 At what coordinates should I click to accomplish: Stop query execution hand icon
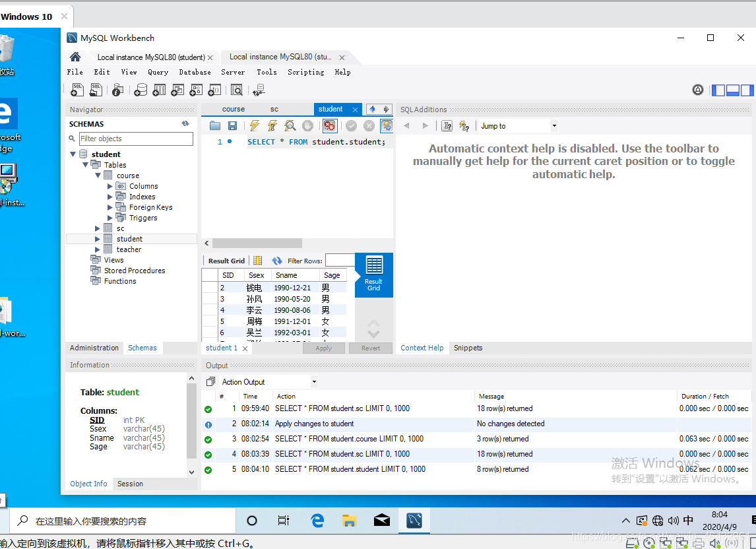tap(307, 126)
